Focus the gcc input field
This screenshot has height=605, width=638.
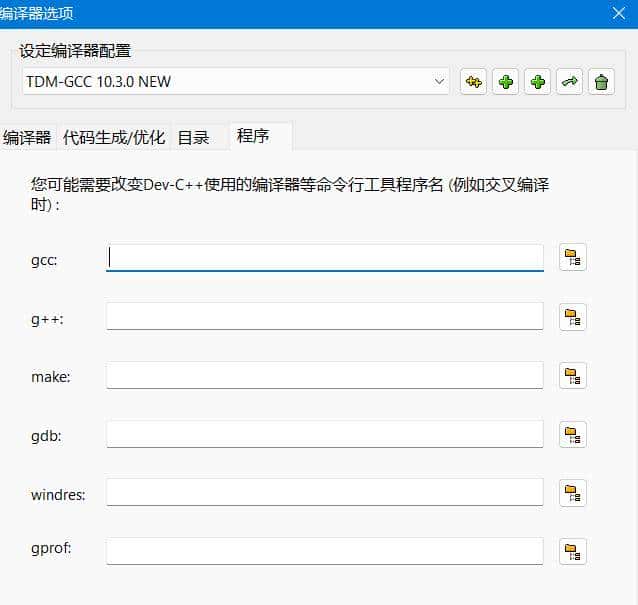pos(325,258)
